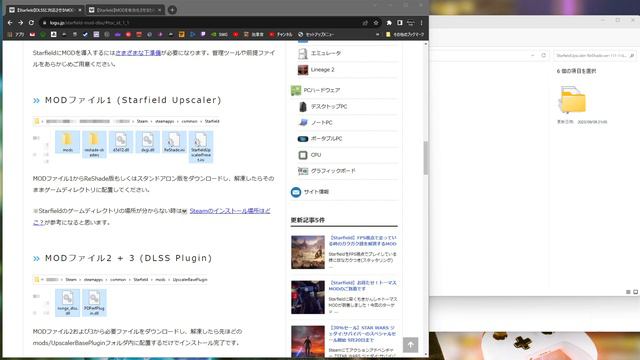640x360 pixels.
Task: Follow the さまざまな下準備 link
Action: (138, 53)
